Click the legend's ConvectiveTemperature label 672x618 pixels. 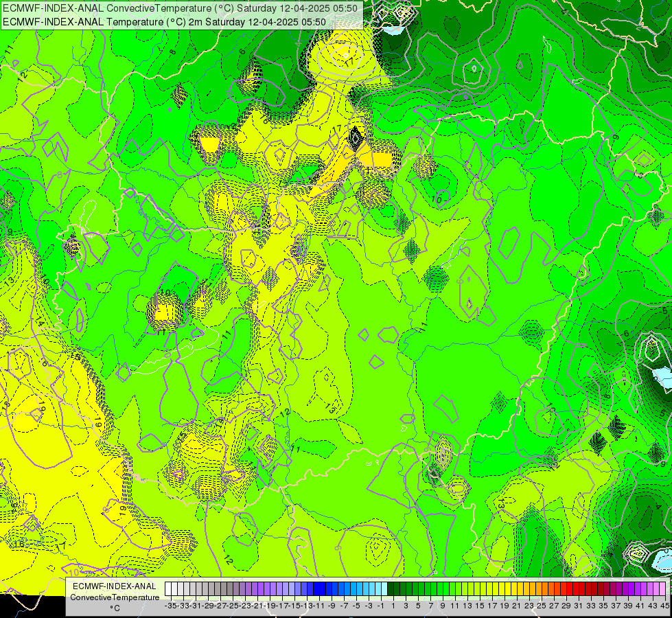(115, 597)
